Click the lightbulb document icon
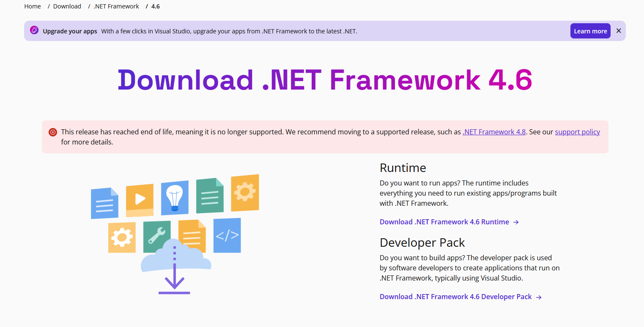The width and height of the screenshot is (644, 327). point(175,197)
